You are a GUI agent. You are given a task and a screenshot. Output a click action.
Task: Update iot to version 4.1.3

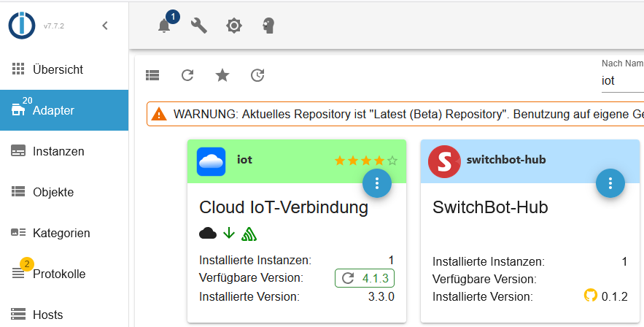pyautogui.click(x=365, y=278)
